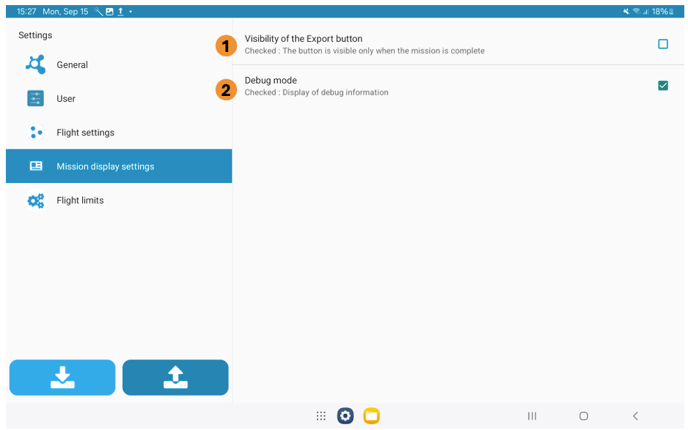
Task: Uncheck the Debug mode checkbox
Action: tap(662, 86)
